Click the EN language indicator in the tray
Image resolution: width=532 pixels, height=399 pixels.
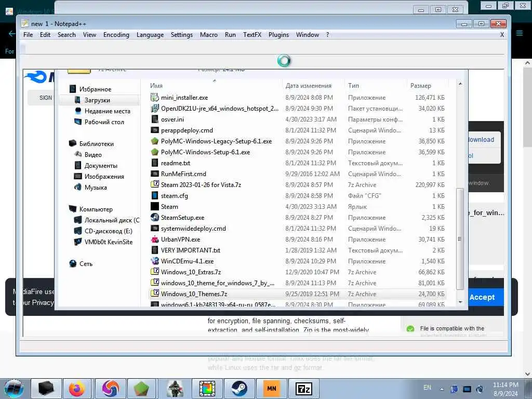(x=428, y=388)
